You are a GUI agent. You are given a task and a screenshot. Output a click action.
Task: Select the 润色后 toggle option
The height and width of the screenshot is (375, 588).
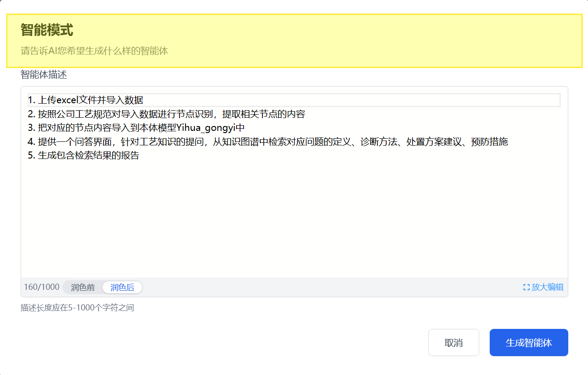(x=122, y=287)
